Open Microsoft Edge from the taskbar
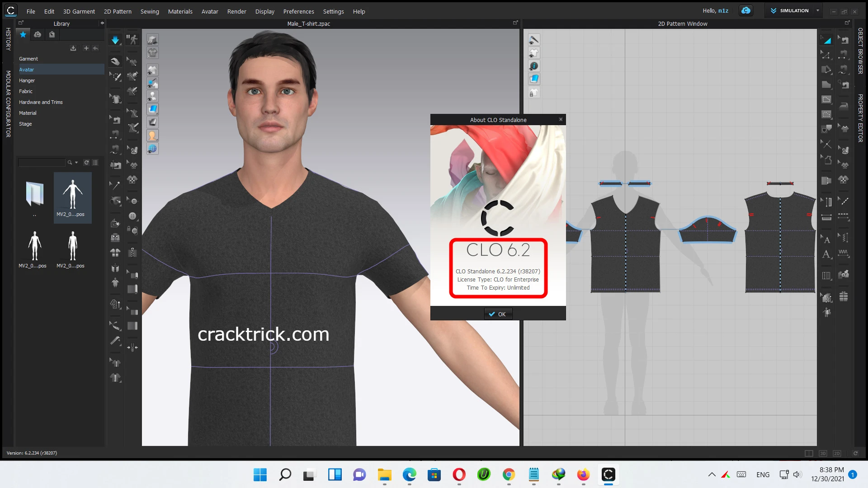 tap(409, 475)
